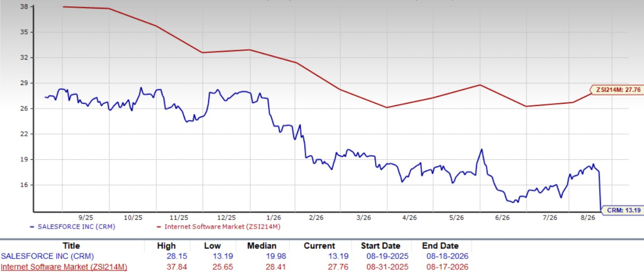This screenshot has height=273, width=644.
Task: Click the Title column header
Action: [x=71, y=245]
